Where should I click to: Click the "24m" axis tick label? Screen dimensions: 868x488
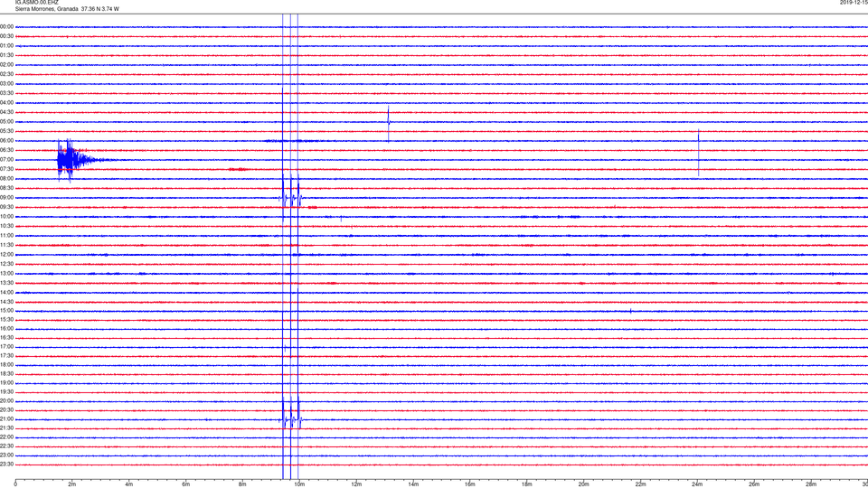click(x=697, y=484)
